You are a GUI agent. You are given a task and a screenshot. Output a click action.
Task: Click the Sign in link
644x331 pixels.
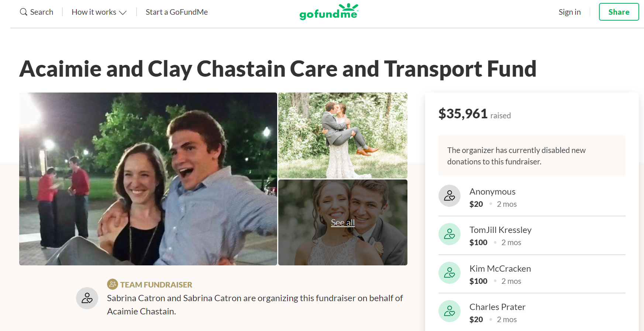(569, 12)
